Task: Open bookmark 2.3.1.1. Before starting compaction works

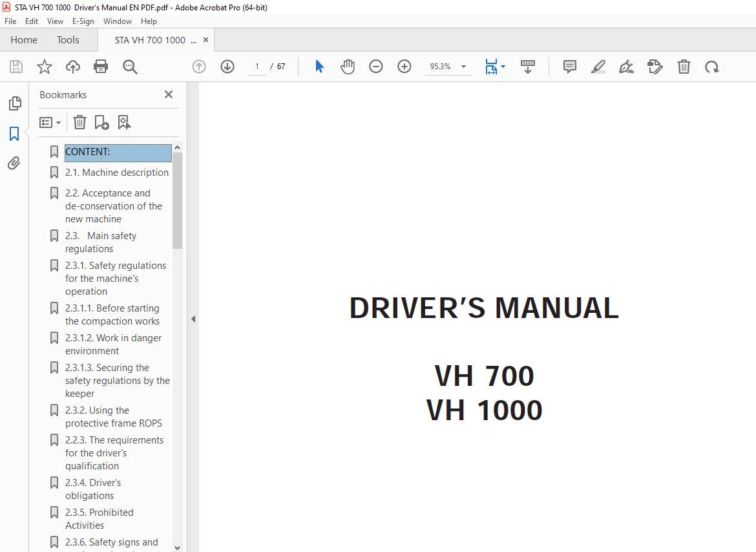Action: coord(112,314)
